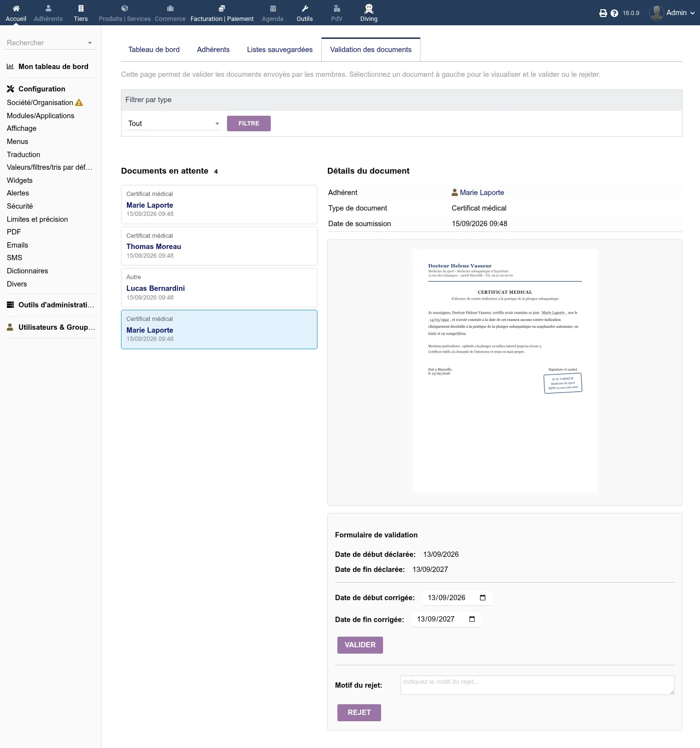Open Dictionnaires in sidebar

[x=27, y=271]
